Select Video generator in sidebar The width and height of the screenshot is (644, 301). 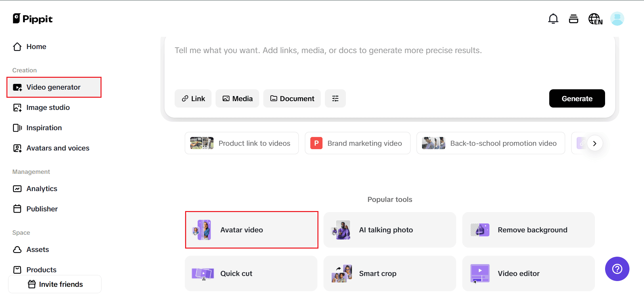pyautogui.click(x=54, y=87)
